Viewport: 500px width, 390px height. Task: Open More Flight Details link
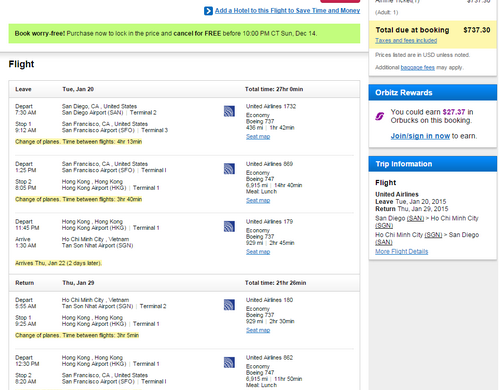pyautogui.click(x=402, y=252)
